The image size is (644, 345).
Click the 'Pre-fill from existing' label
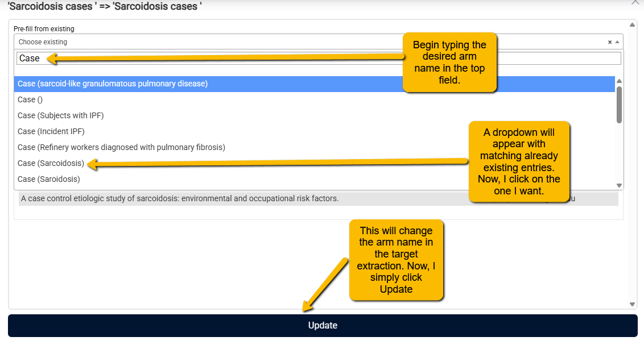coord(44,29)
